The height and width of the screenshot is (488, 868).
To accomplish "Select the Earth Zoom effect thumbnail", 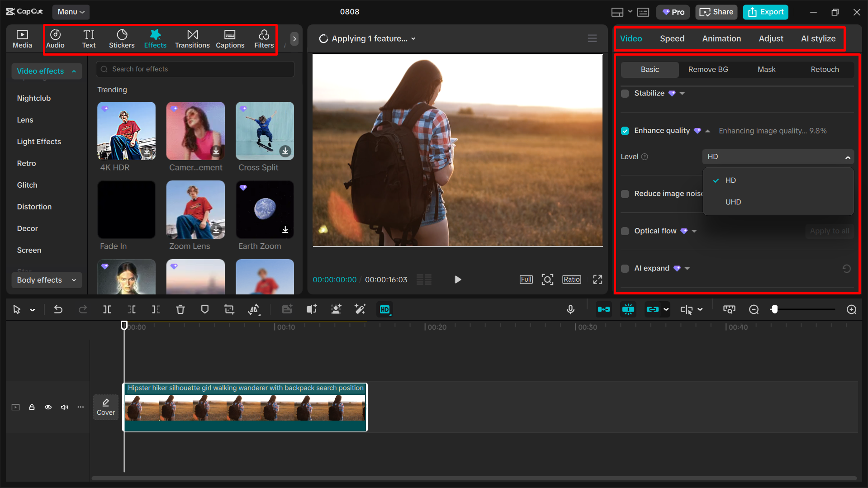I will click(265, 209).
